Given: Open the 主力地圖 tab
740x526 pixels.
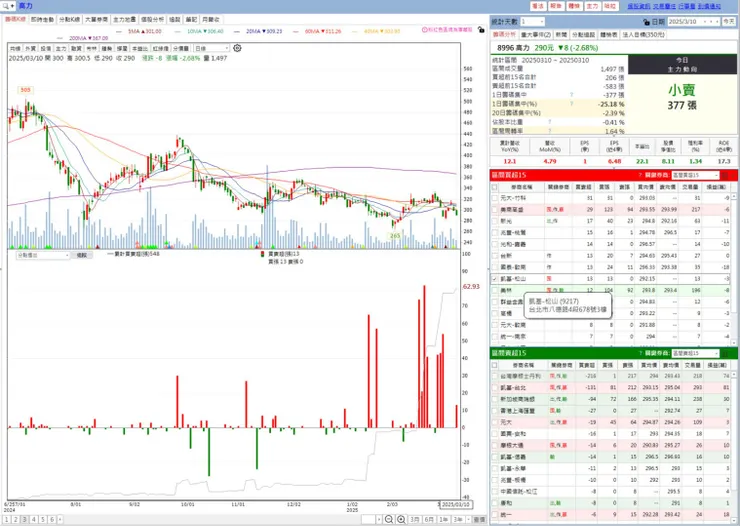Looking at the screenshot, I should click(124, 19).
